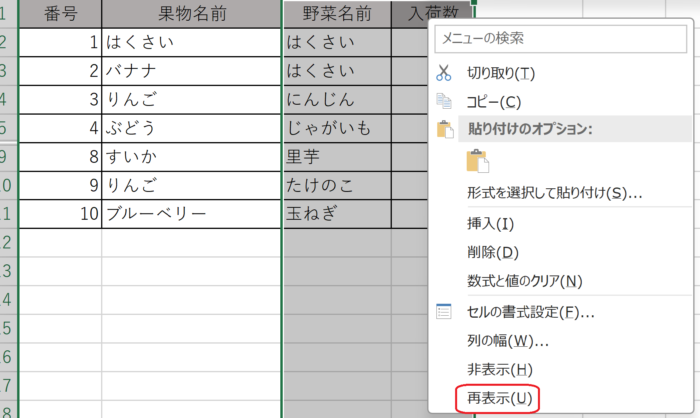Screen dimensions: 700x418
Task: Click the 番号 header cell
Action: pyautogui.click(x=60, y=14)
